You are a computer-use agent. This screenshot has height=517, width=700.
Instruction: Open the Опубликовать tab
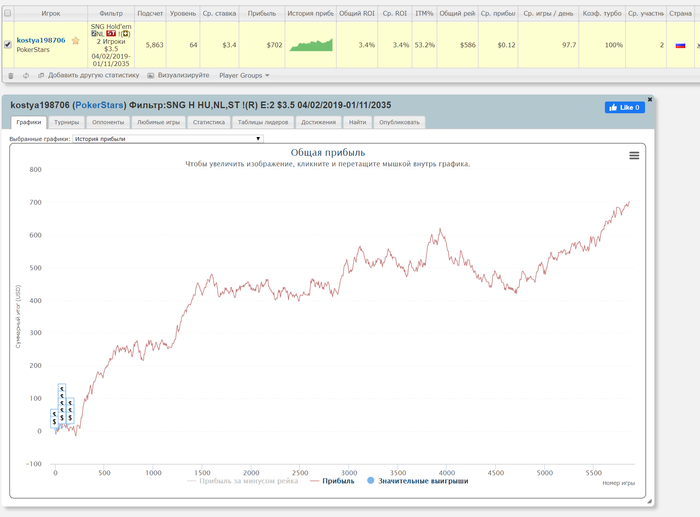tap(400, 122)
